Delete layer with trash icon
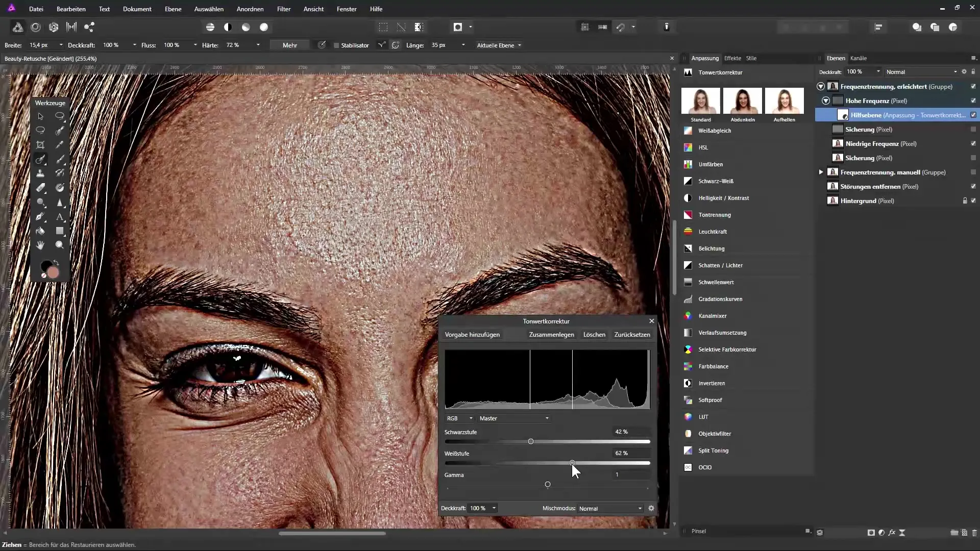The width and height of the screenshot is (980, 551). click(974, 533)
